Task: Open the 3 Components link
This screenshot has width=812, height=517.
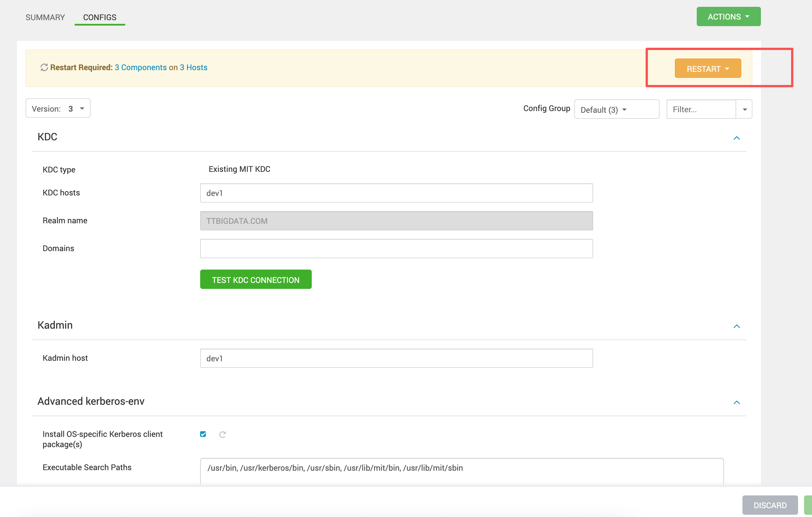Action: (141, 68)
